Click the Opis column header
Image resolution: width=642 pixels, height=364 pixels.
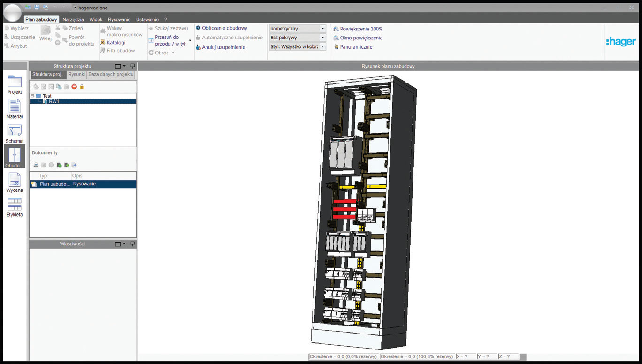pos(103,176)
